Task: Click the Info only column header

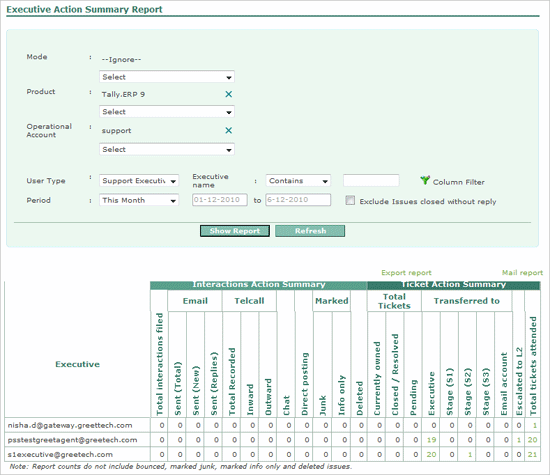Action: tap(341, 395)
